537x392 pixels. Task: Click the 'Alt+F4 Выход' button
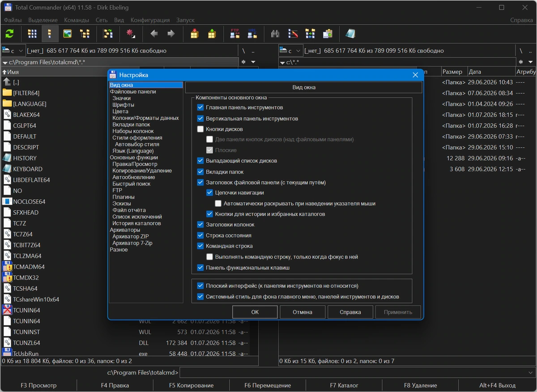[x=497, y=385]
